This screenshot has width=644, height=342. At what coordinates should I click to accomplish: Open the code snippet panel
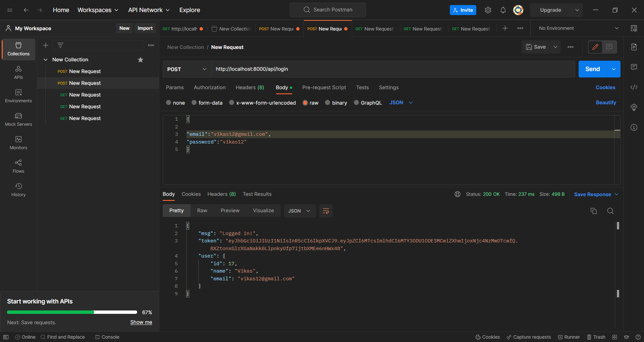[x=634, y=87]
